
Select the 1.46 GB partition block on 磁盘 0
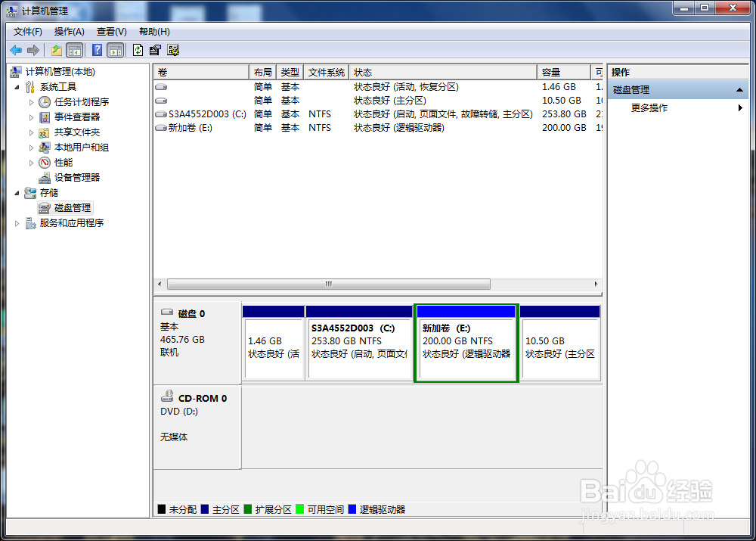pyautogui.click(x=274, y=343)
